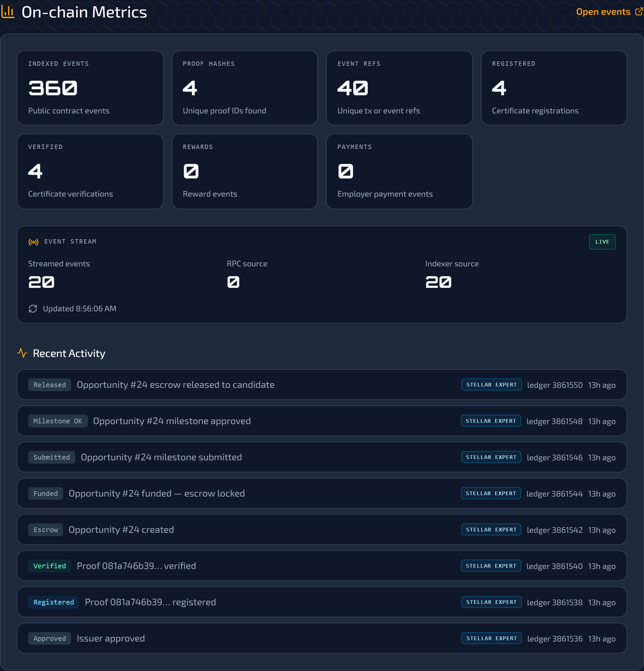Open Stellar Expert for Issuer approved row
Viewport: 644px width, 671px height.
click(x=491, y=638)
